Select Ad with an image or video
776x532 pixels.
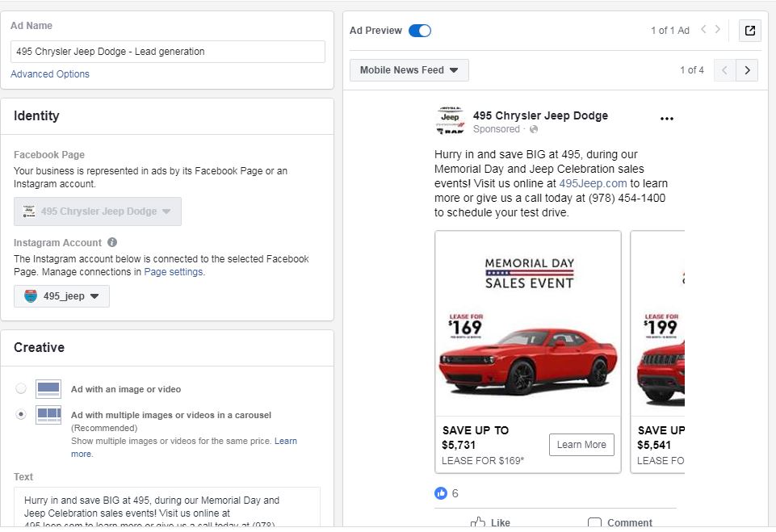[21, 388]
